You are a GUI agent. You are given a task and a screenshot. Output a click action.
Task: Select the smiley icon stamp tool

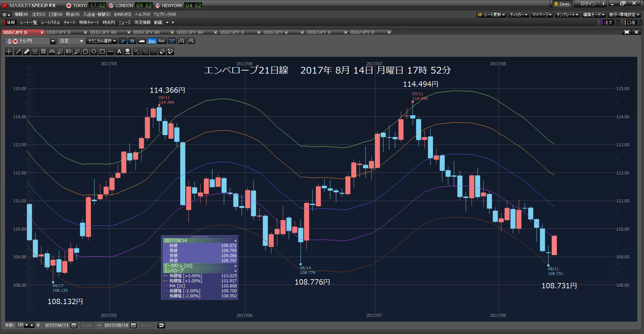127,51
